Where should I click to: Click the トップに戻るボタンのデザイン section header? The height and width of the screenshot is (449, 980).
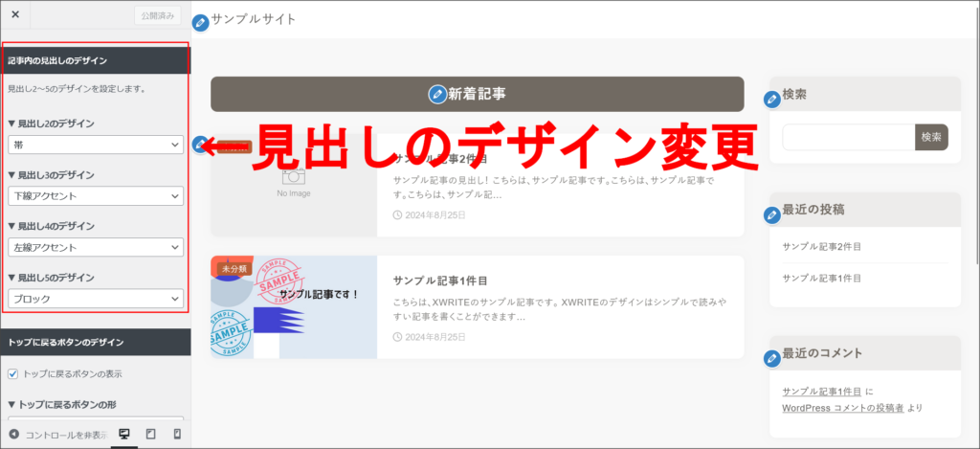tap(96, 342)
